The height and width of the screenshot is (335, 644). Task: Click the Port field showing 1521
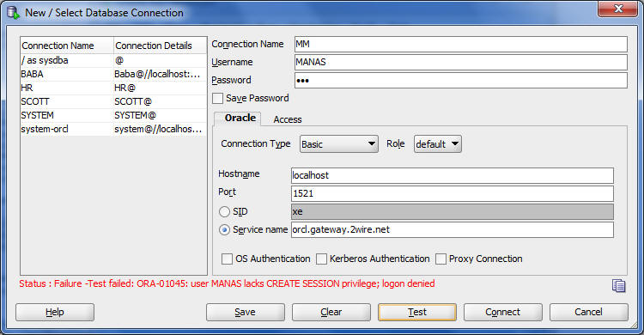click(x=453, y=193)
